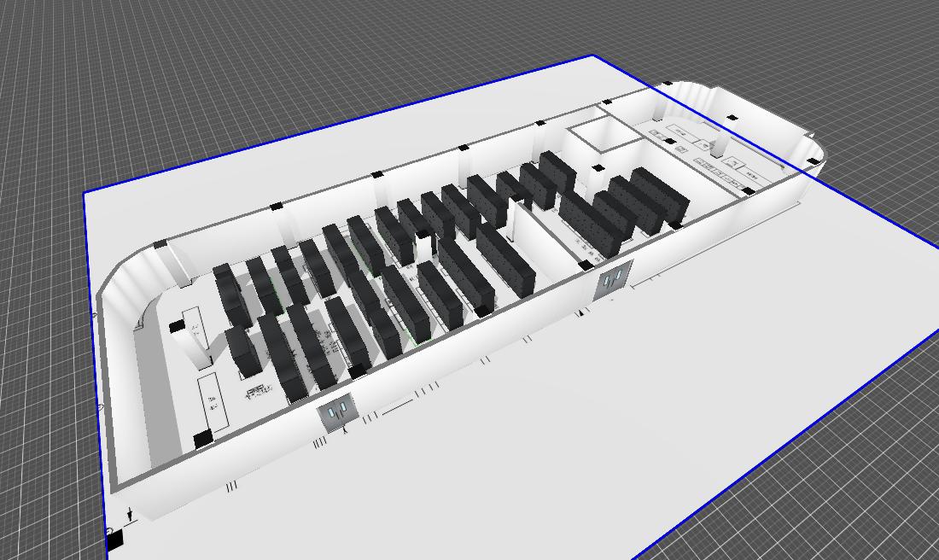Click the small arrow symbol near the bottom-left corner

pyautogui.click(x=129, y=515)
